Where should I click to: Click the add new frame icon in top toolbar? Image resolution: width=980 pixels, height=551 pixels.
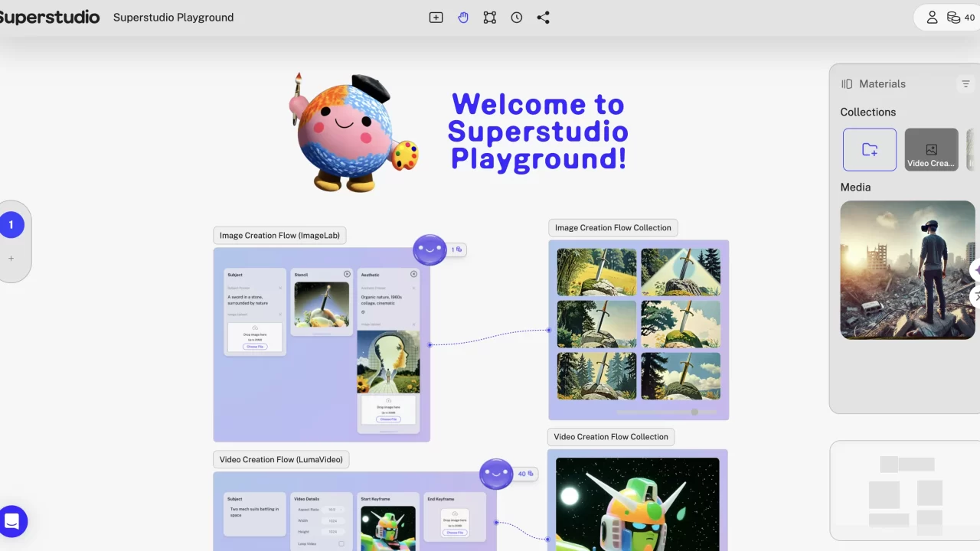(436, 18)
